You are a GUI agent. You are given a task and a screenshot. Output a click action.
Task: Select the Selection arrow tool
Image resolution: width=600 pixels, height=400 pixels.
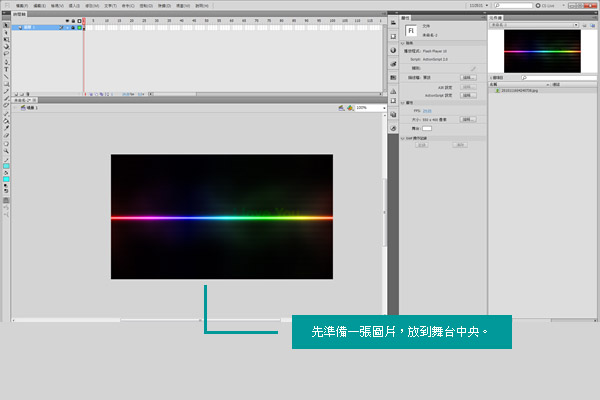[x=6, y=25]
